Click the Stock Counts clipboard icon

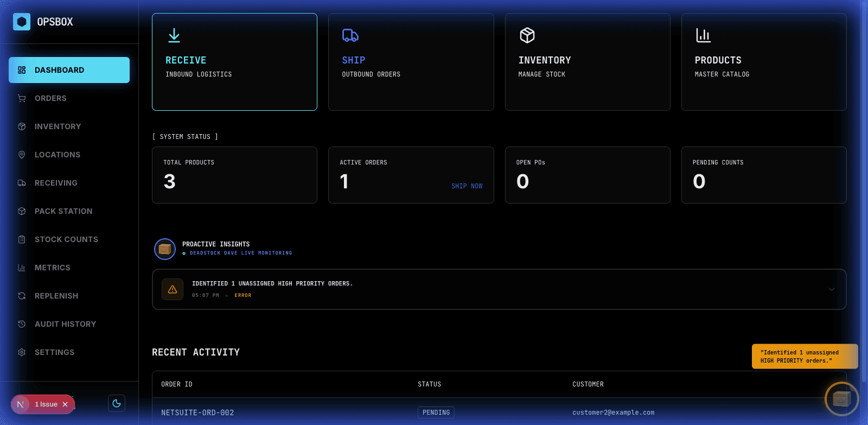coord(22,239)
